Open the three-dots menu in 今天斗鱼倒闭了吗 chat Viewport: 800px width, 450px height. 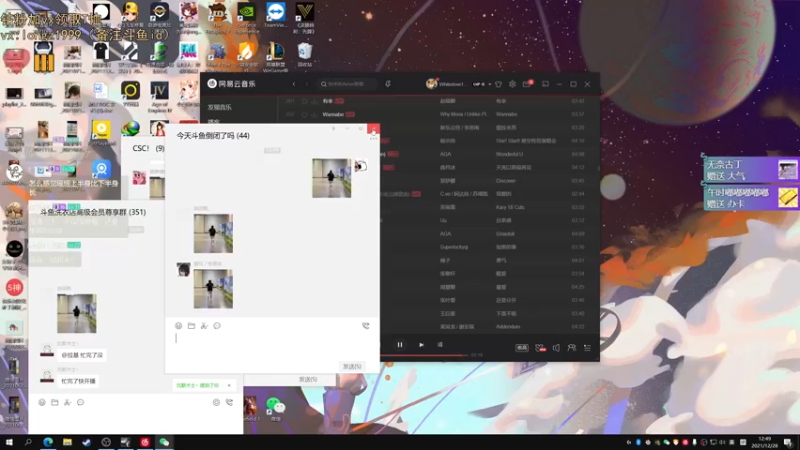(373, 138)
